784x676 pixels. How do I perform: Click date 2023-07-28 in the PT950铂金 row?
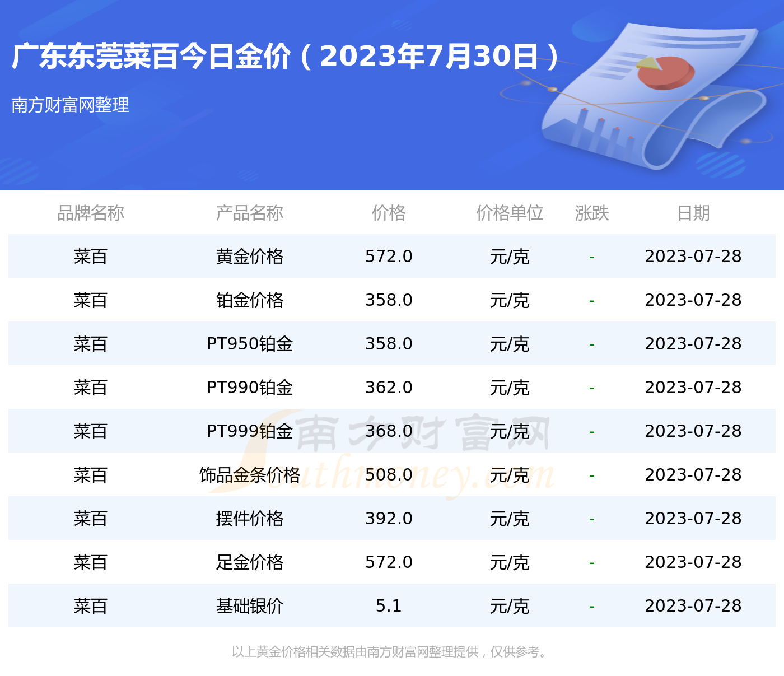(x=693, y=344)
